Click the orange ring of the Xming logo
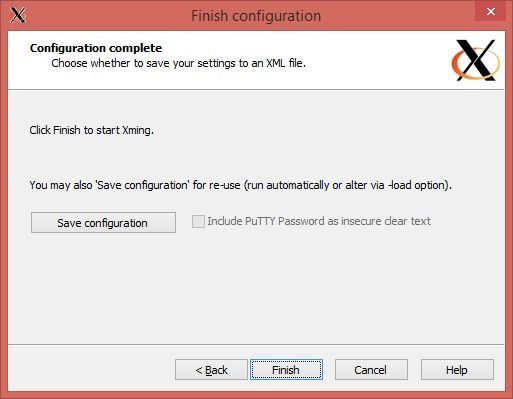This screenshot has width=513, height=399. [456, 63]
